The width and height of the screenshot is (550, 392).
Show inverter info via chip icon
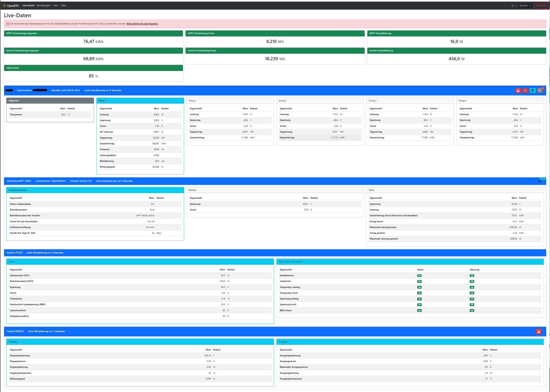point(532,91)
